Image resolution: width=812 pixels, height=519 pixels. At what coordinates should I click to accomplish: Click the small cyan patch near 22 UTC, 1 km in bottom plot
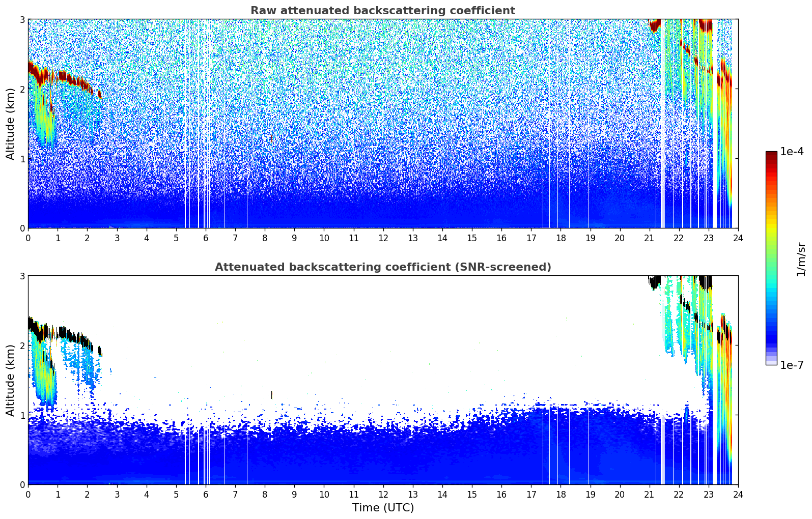click(686, 413)
